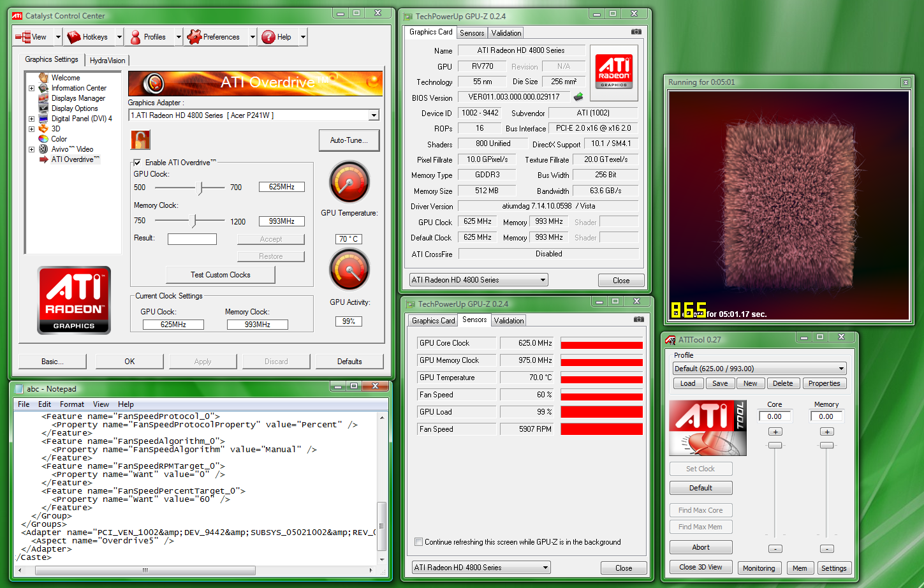Click OK in Catalyst Control Center
Image resolution: width=924 pixels, height=588 pixels.
[x=129, y=362]
